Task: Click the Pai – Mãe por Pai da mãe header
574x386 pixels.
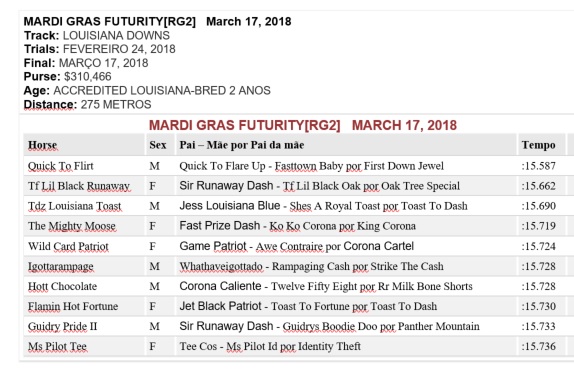Action: [x=242, y=145]
